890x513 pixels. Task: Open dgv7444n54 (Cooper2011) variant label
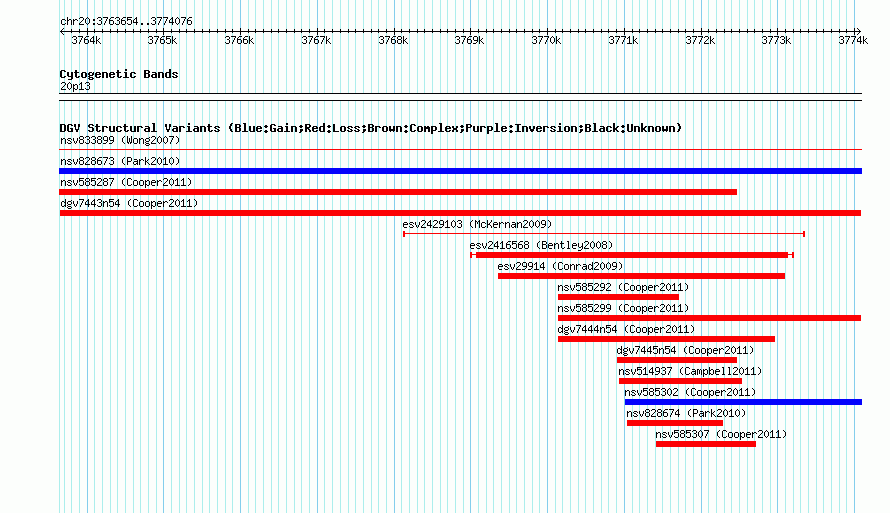click(626, 329)
